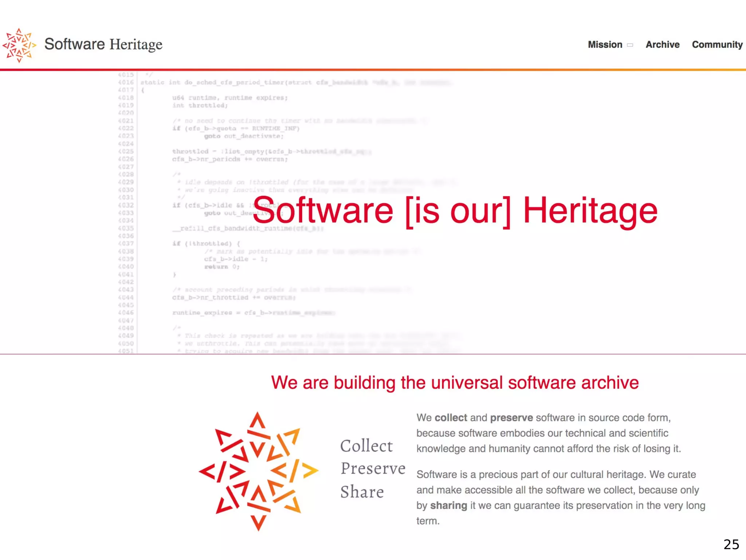Select the 'We are building the universal software archive' heading

pyautogui.click(x=455, y=383)
